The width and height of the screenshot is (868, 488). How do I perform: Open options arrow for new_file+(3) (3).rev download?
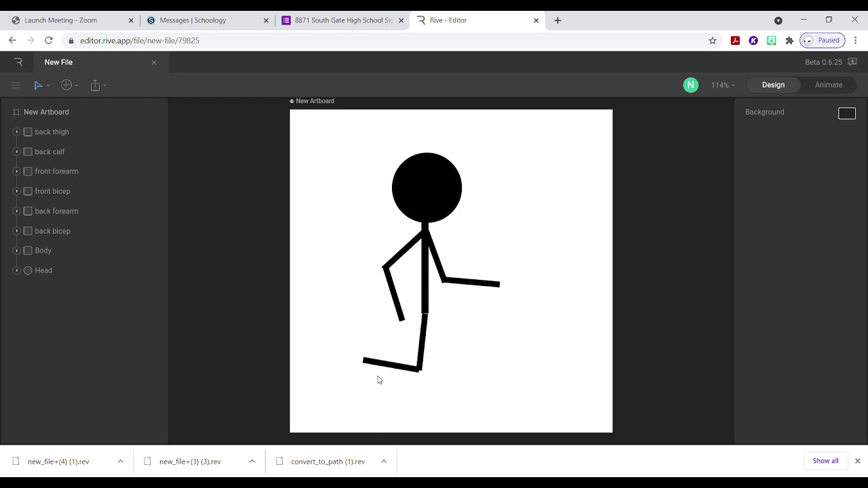tap(252, 462)
